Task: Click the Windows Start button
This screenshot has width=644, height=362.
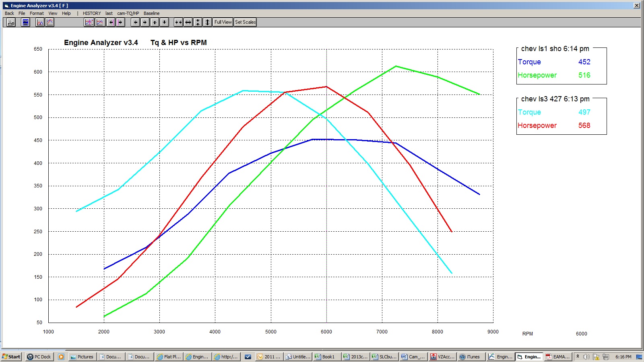Action: pyautogui.click(x=11, y=357)
